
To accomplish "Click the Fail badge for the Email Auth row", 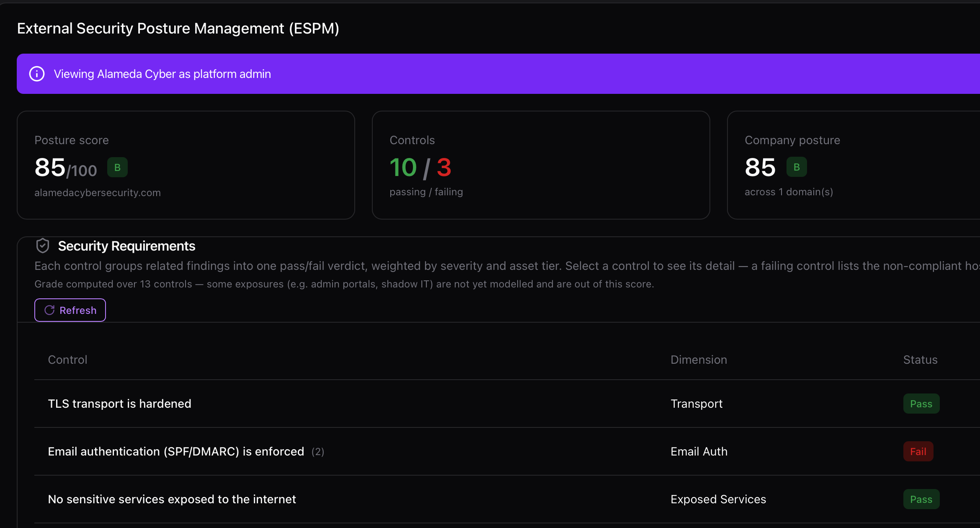I will 918,451.
